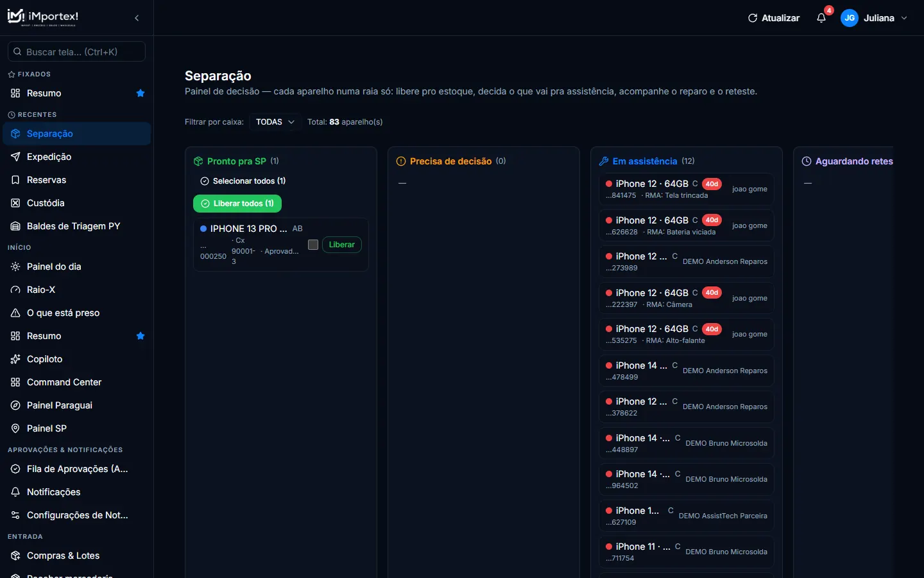Open the DEMO AssistTech Parceira card ending 627109
Image resolution: width=924 pixels, height=578 pixels.
[x=687, y=516]
